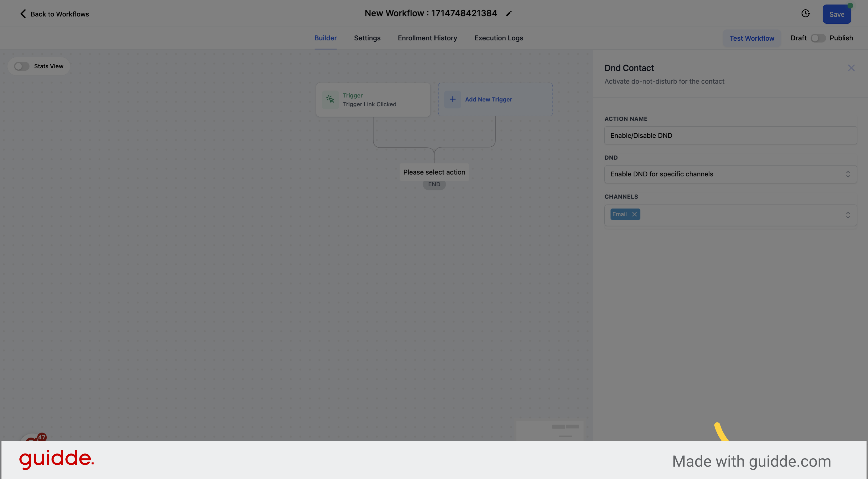This screenshot has height=479, width=868.
Task: Switch to the Settings tab
Action: [x=367, y=38]
